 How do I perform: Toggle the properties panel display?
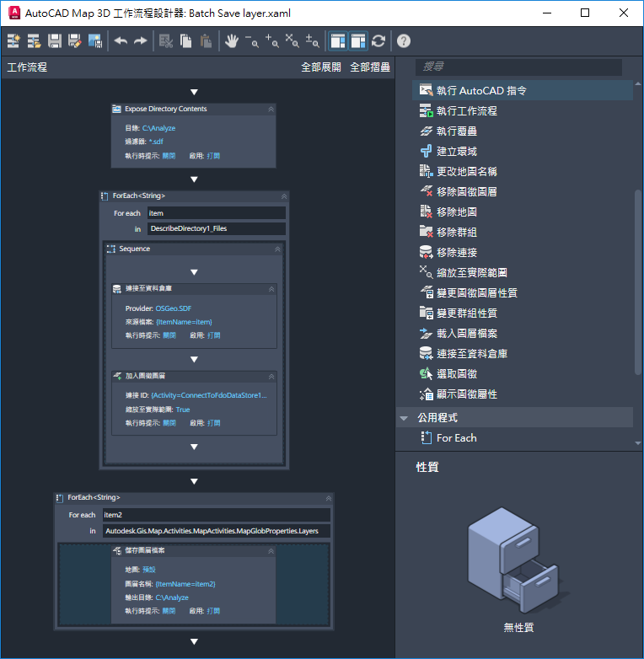[358, 40]
